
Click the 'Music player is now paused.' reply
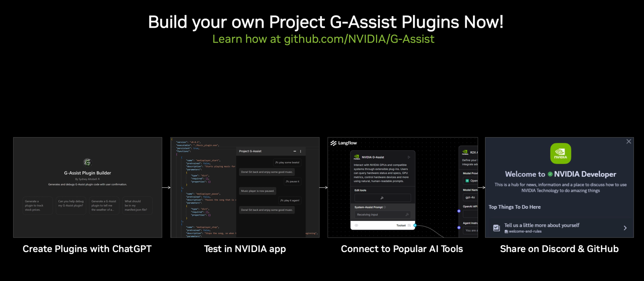pos(258,191)
